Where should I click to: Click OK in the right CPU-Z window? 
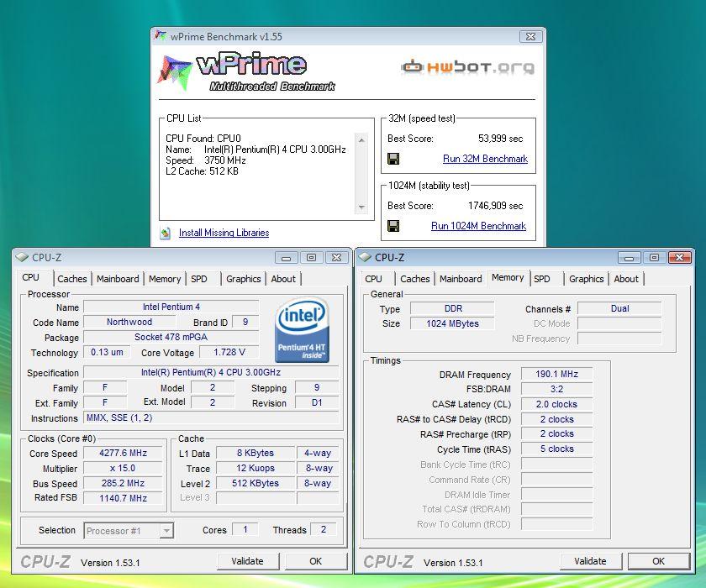click(x=658, y=561)
